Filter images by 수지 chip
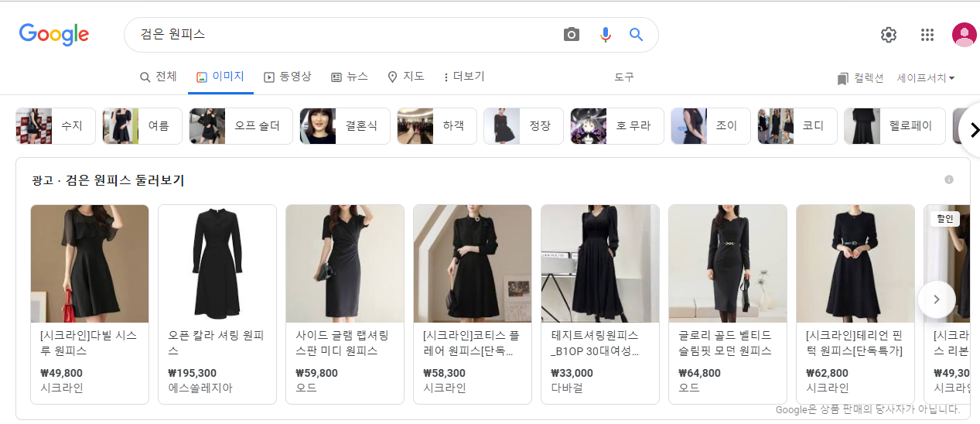 [x=56, y=126]
